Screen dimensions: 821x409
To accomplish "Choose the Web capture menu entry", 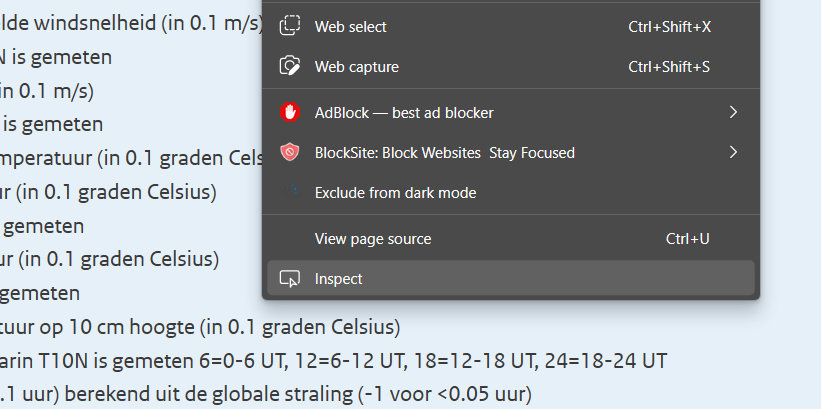I will click(x=511, y=67).
